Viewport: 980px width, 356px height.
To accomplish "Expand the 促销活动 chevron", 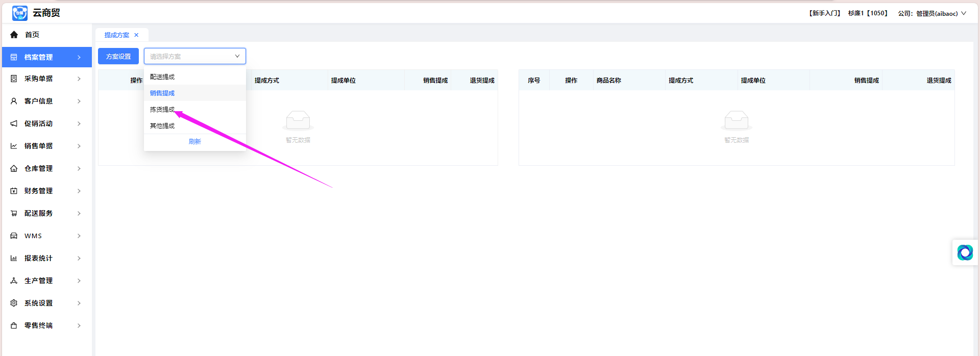I will [x=79, y=123].
